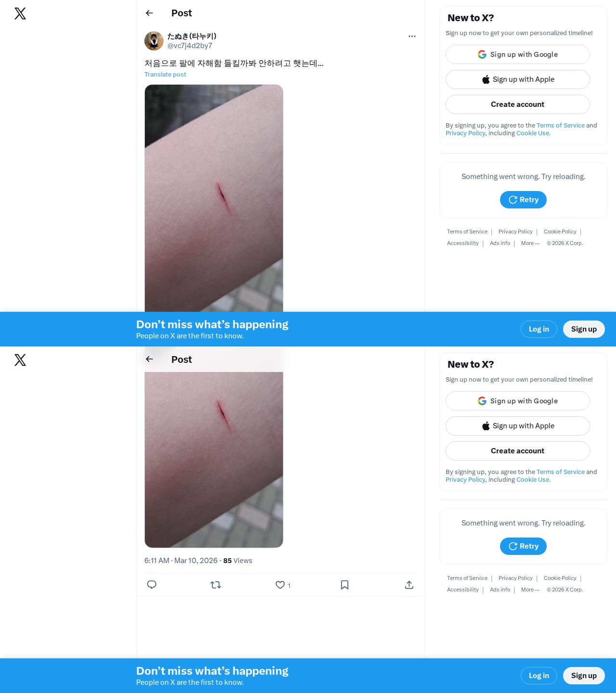
Task: Click Sign up with Apple in lower panel
Action: (518, 426)
